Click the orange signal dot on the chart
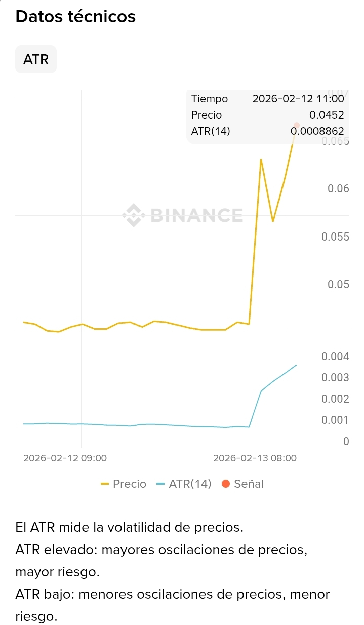Image resolution: width=364 pixels, height=625 pixels. (x=297, y=125)
